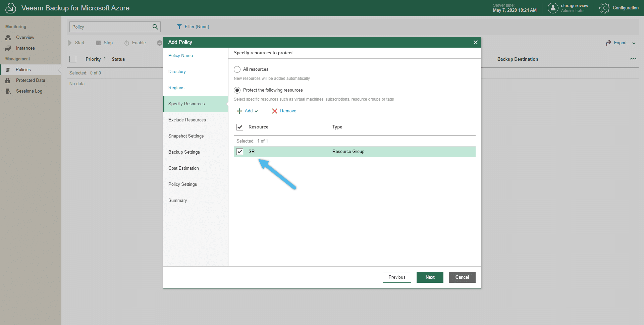
Task: Open the Protected Data page
Action: click(31, 80)
